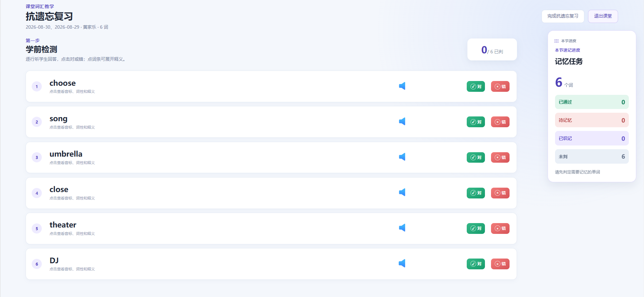The image size is (644, 297).
Task: Mark choose as wrong (错)
Action: point(500,86)
